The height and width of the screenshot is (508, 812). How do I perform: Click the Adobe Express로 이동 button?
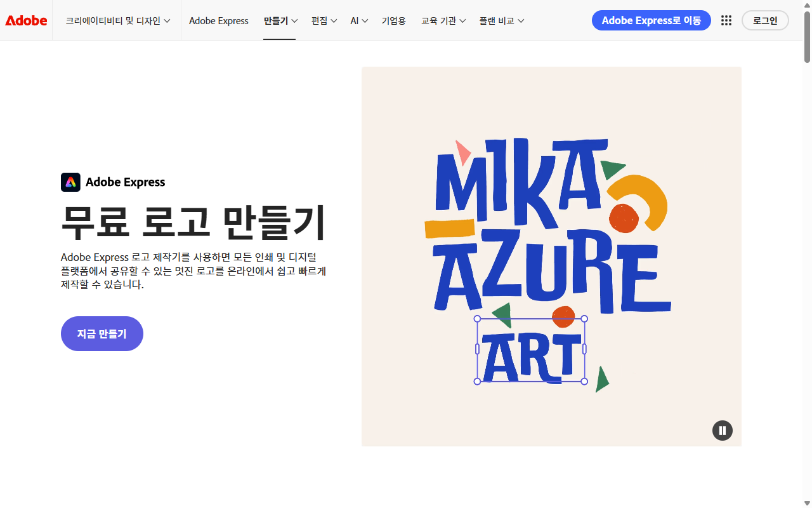[x=651, y=20]
